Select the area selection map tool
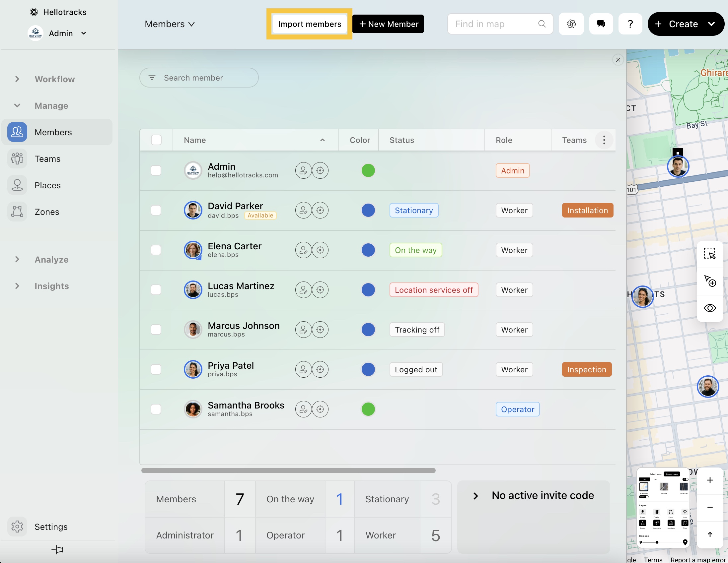Screen dimensions: 728x563 709,253
